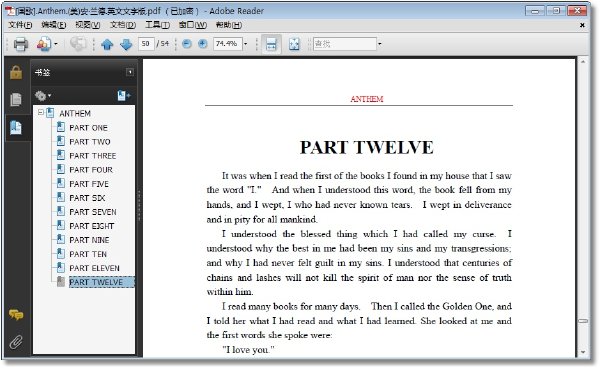600x369 pixels.
Task: Jump to PART SEVEN bookmark
Action: [x=93, y=212]
